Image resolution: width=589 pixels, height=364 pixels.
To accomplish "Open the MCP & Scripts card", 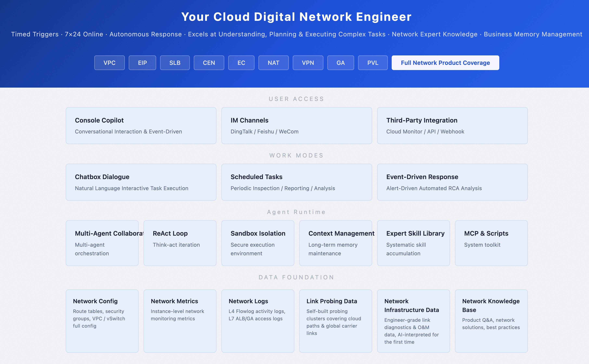I will [x=491, y=243].
